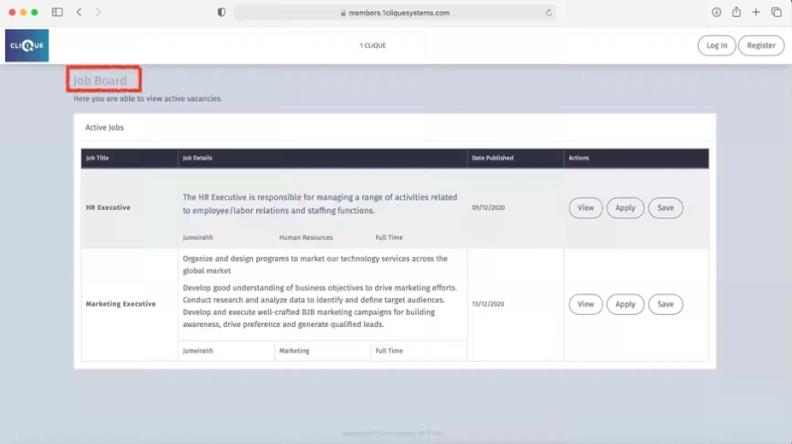
Task: Open Safari sidebar panel icon
Action: [x=57, y=12]
